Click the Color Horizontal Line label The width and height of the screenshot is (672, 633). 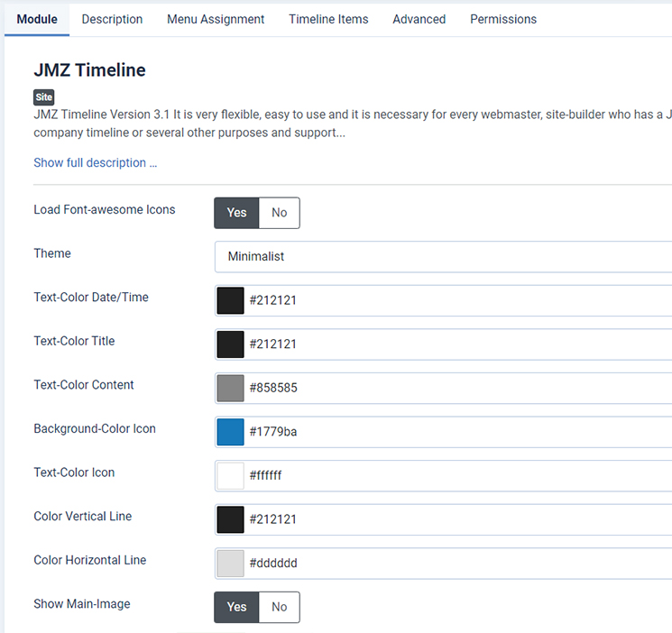pyautogui.click(x=90, y=560)
